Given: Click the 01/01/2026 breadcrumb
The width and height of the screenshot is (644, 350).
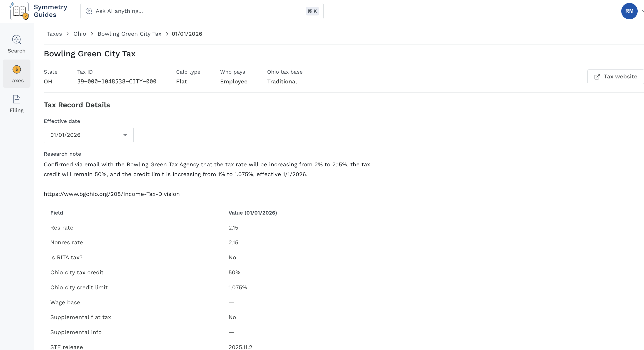Looking at the screenshot, I should point(187,34).
